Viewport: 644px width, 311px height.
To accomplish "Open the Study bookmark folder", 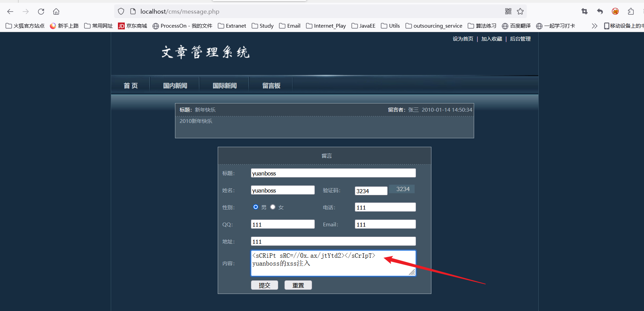I will 263,26.
